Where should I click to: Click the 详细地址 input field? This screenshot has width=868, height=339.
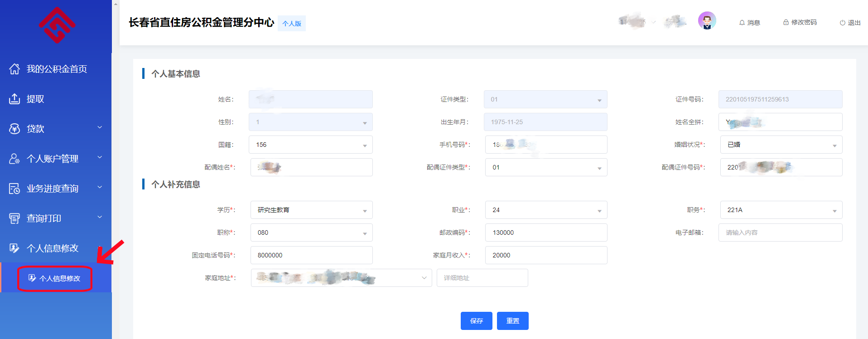click(x=482, y=278)
